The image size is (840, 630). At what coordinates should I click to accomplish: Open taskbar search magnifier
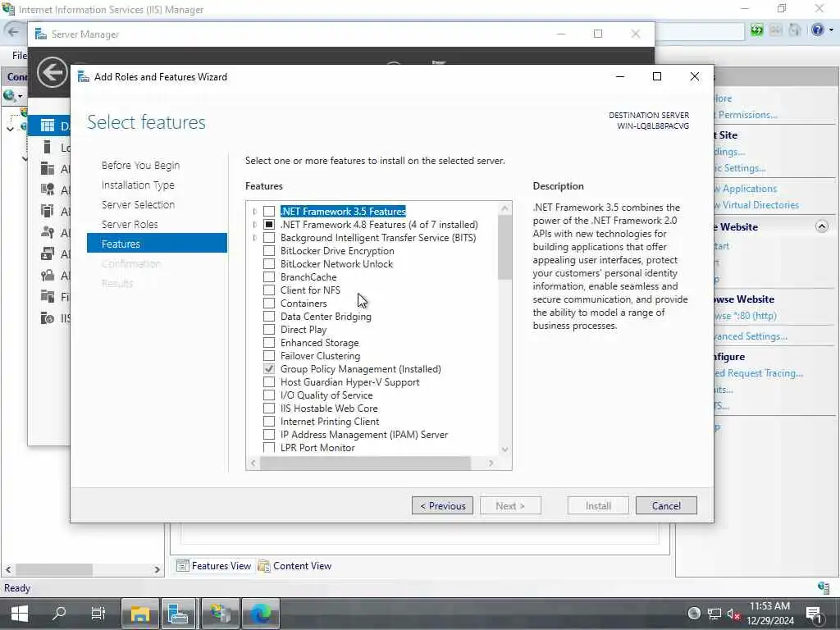[59, 613]
